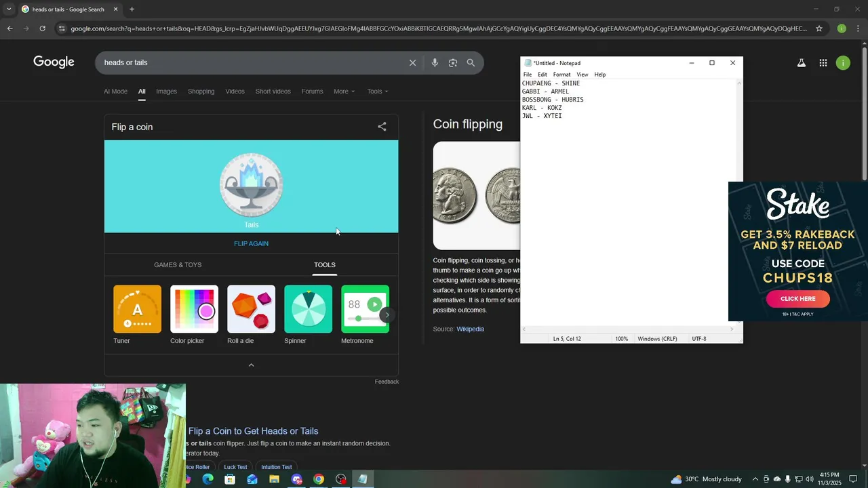Viewport: 868px width, 488px height.
Task: Open the notification center icon
Action: point(853,479)
